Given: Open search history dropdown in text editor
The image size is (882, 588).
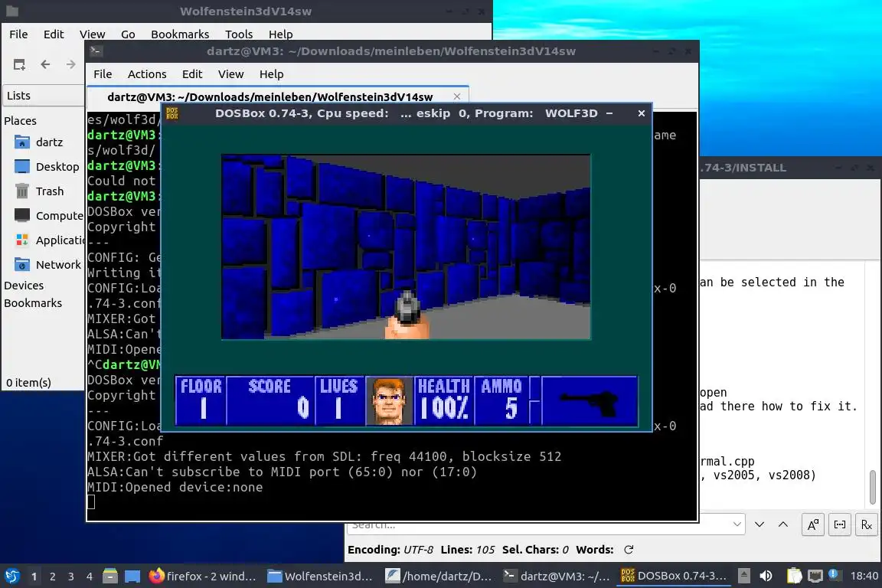Looking at the screenshot, I should coord(737,524).
